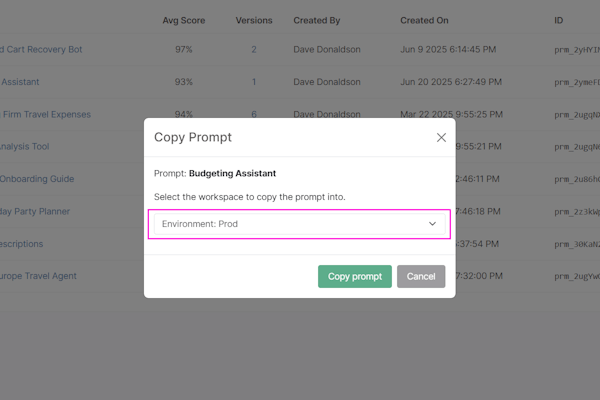This screenshot has height=400, width=600.
Task: Select the 93% average score cell
Action: coord(184,82)
